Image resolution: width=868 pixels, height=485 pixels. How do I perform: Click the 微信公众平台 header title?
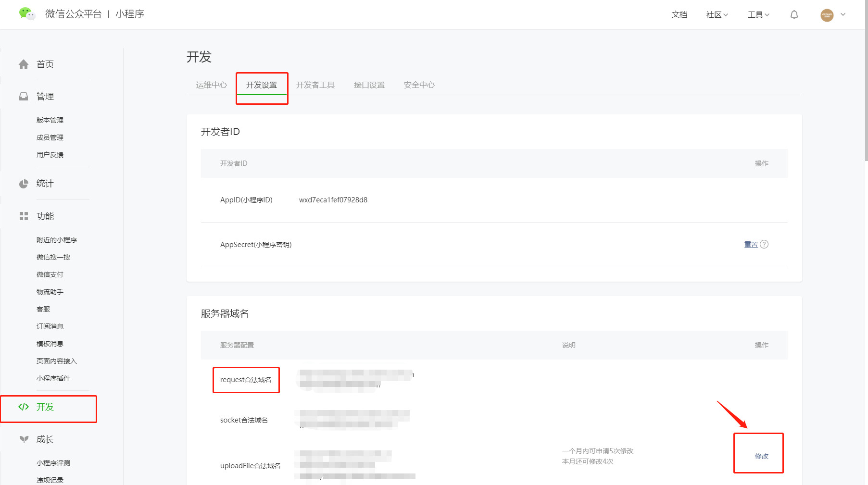point(74,14)
